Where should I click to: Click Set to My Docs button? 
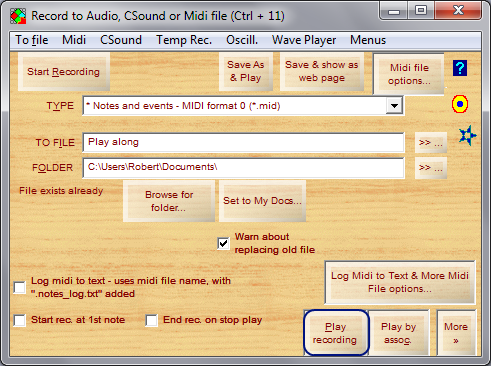(262, 201)
